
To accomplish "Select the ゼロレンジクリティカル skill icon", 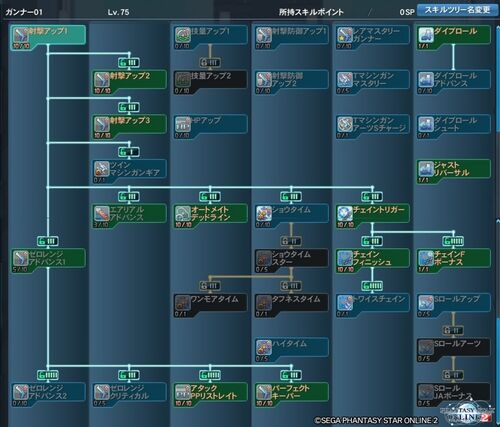I will click(102, 392).
